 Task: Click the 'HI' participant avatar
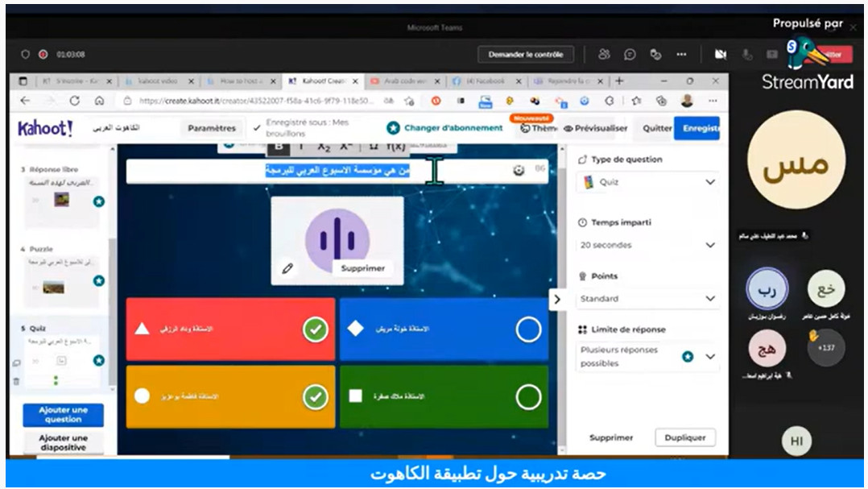click(796, 441)
